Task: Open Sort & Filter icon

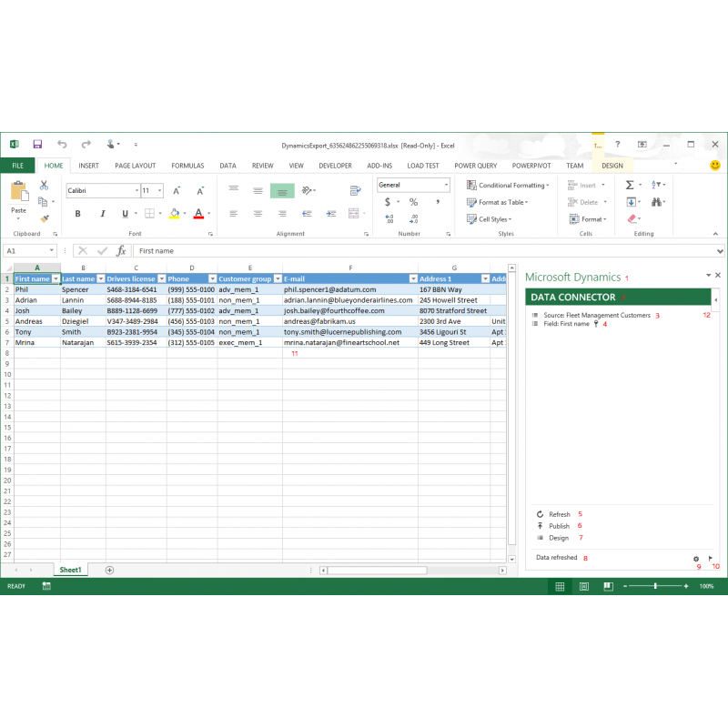Action: [x=655, y=185]
